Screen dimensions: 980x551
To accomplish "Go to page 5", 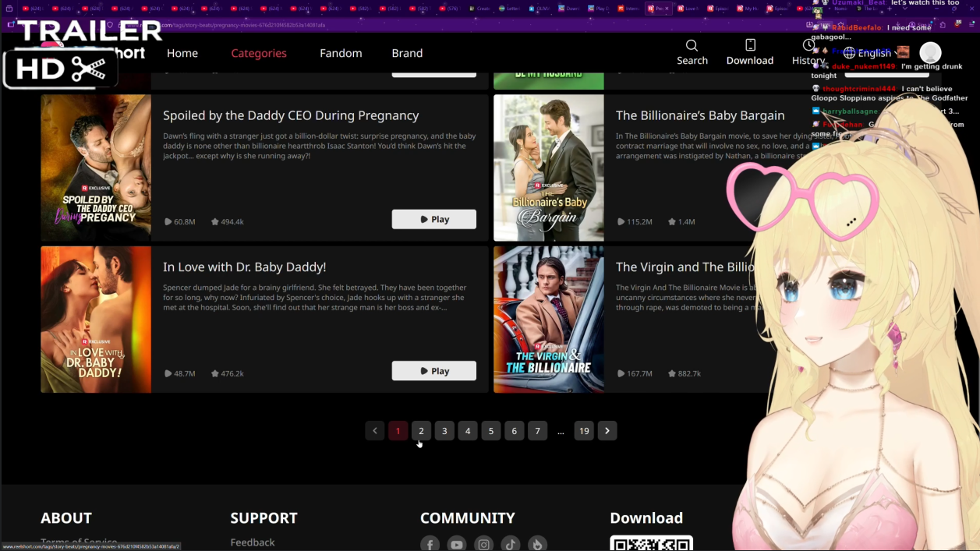I will pos(491,431).
